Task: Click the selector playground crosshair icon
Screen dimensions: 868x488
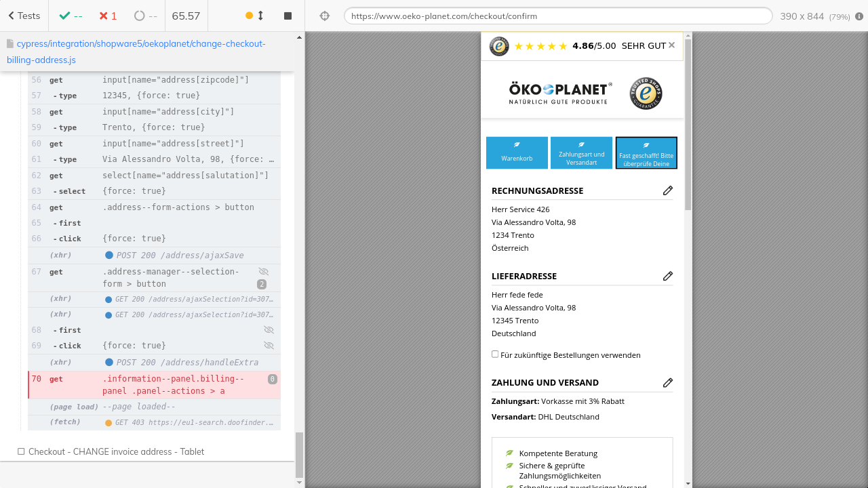Action: tap(325, 16)
